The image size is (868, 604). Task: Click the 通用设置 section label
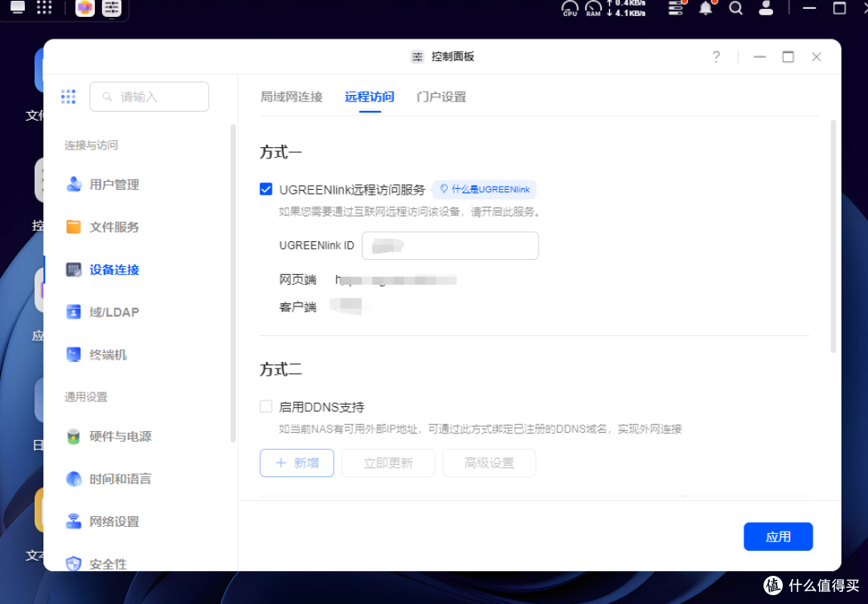pyautogui.click(x=86, y=397)
